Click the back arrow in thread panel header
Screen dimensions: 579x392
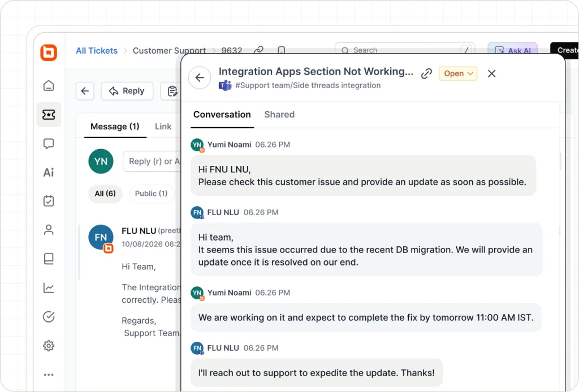tap(200, 77)
